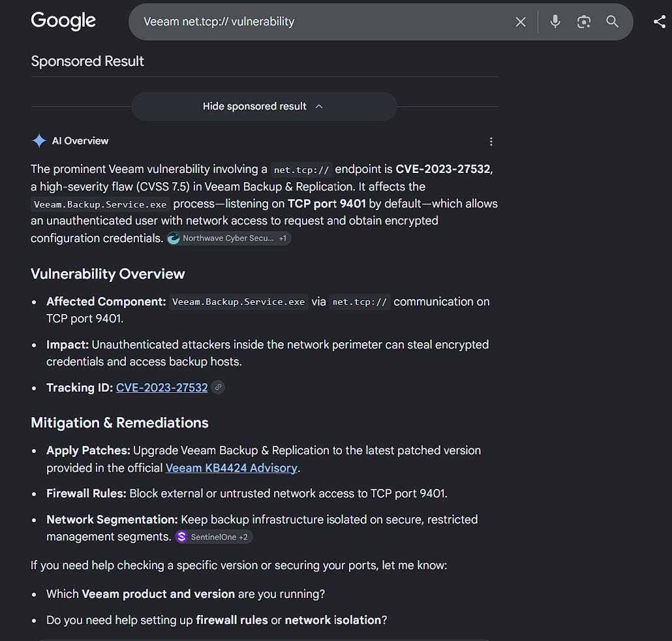The width and height of the screenshot is (672, 641).
Task: Click the bold TCP port 9401 text
Action: click(x=327, y=204)
